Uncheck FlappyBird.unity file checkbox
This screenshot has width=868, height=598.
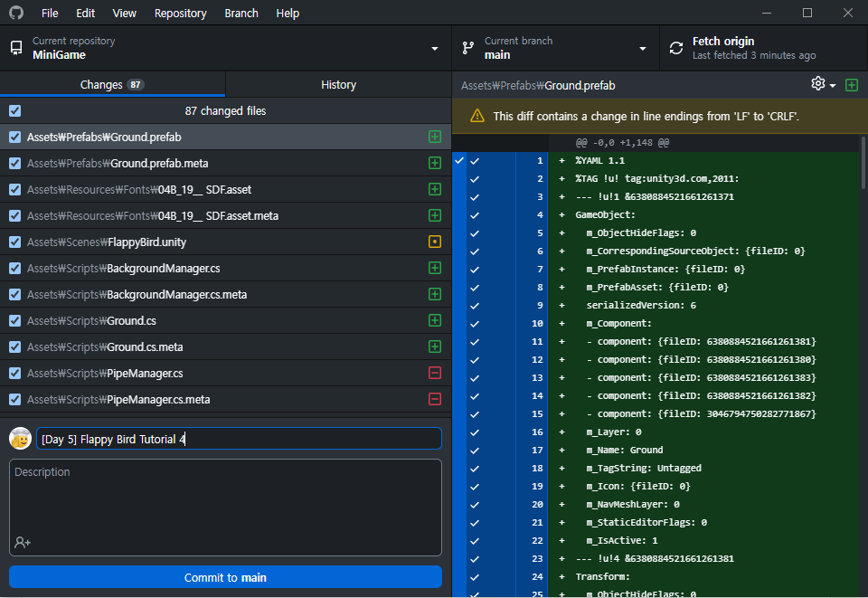click(x=15, y=242)
